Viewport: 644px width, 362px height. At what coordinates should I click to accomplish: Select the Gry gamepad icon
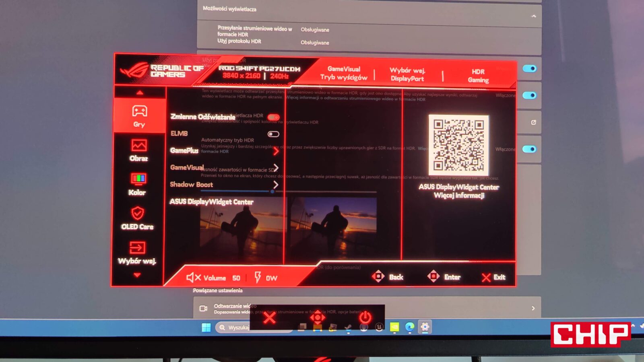click(x=140, y=111)
